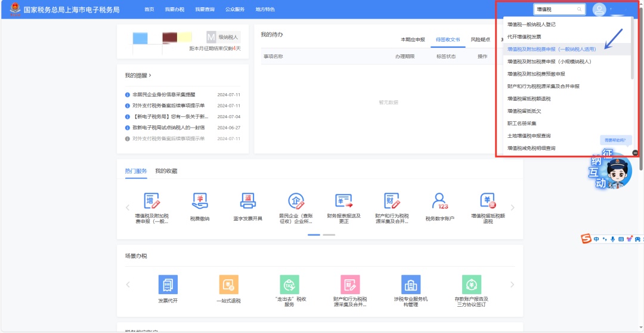This screenshot has width=644, height=333.
Task: Open the 地方特色 menu
Action: click(265, 10)
